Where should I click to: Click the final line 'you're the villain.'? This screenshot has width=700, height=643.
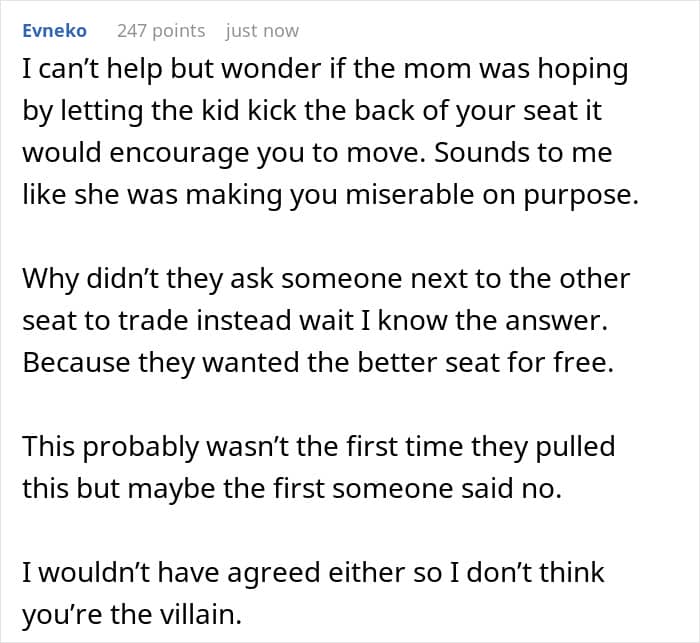(x=132, y=614)
